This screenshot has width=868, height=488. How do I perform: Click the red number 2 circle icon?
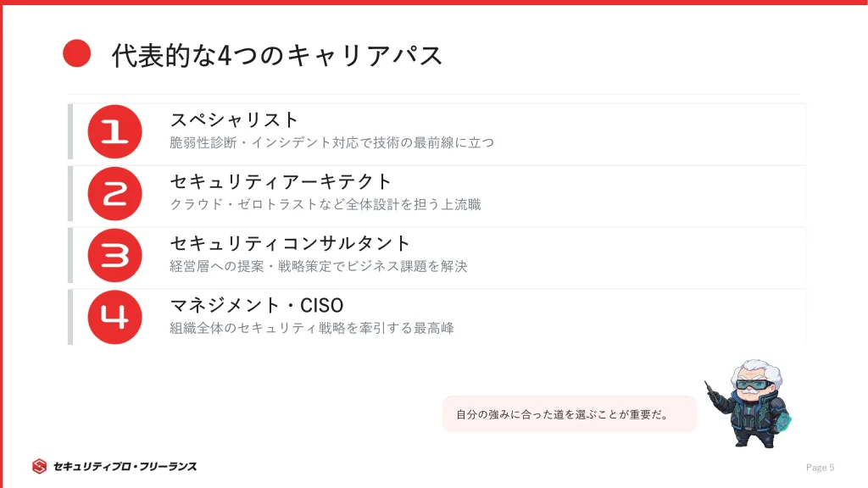(x=114, y=193)
